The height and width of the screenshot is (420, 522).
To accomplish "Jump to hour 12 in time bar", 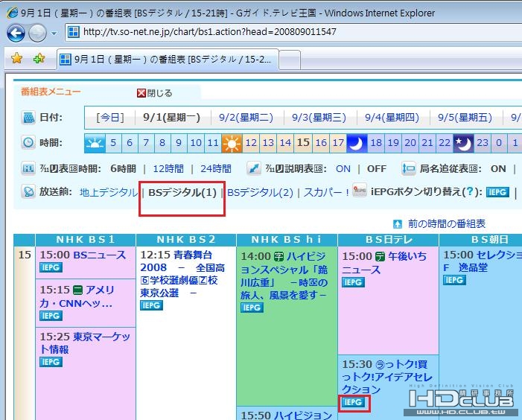I will pos(251,144).
